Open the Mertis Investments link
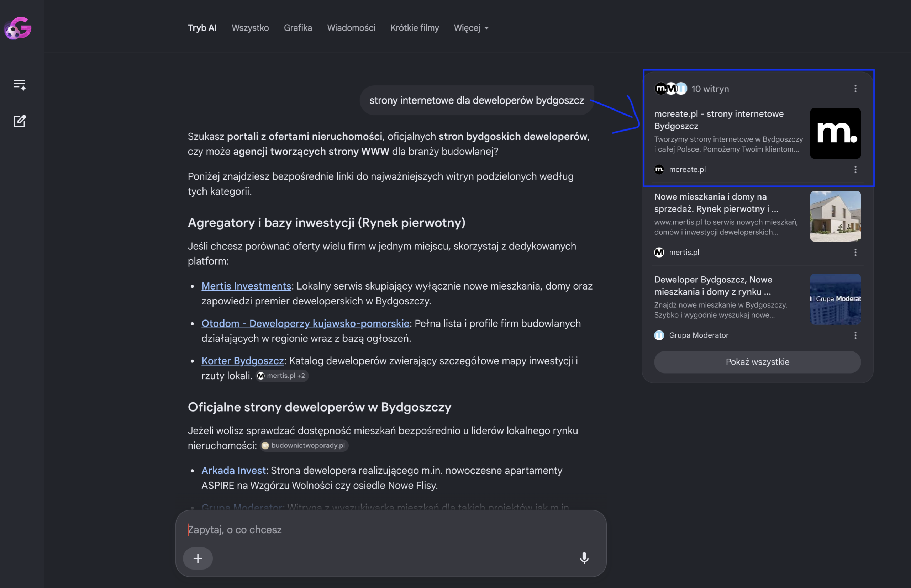The image size is (911, 588). coord(246,286)
